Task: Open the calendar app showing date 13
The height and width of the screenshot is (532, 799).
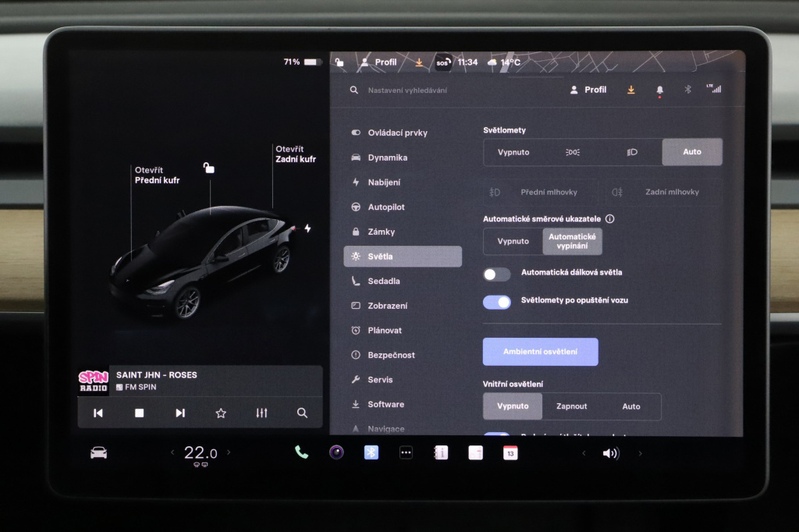Action: coord(510,452)
